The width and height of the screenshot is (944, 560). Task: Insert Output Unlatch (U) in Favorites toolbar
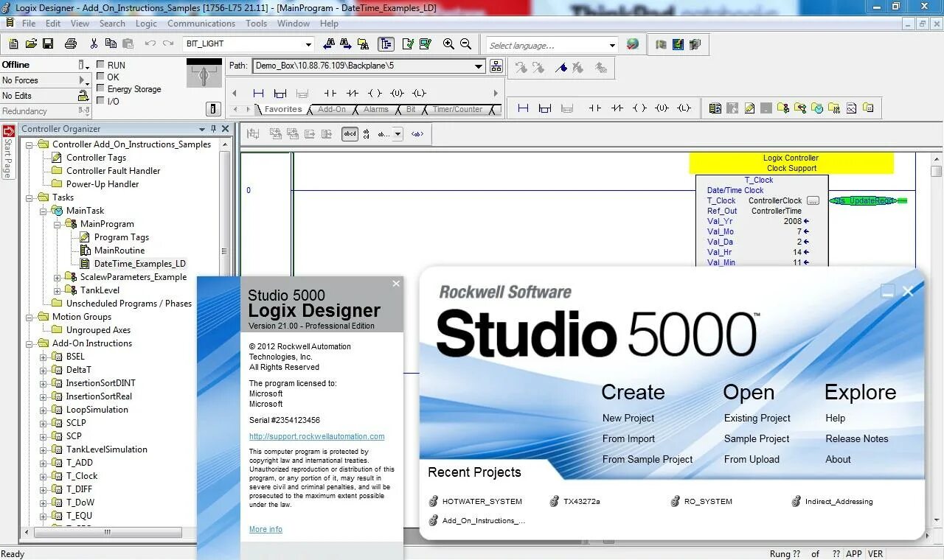coord(397,94)
